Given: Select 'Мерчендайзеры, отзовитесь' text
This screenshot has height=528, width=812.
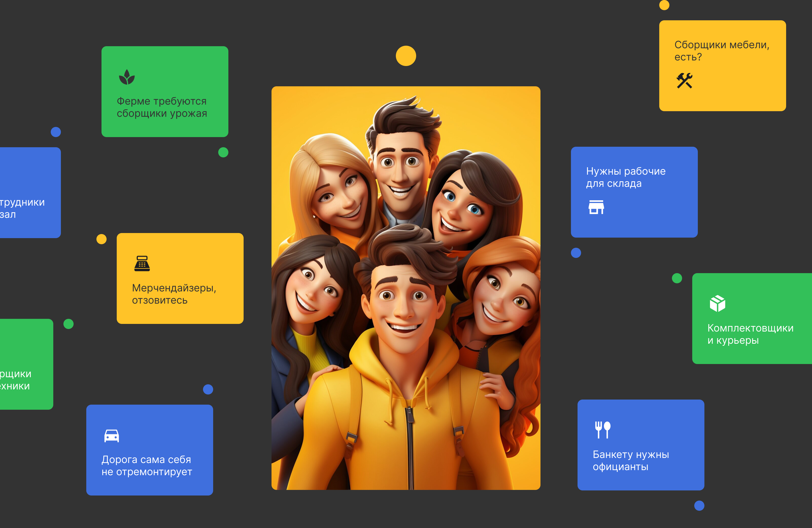Looking at the screenshot, I should click(174, 294).
